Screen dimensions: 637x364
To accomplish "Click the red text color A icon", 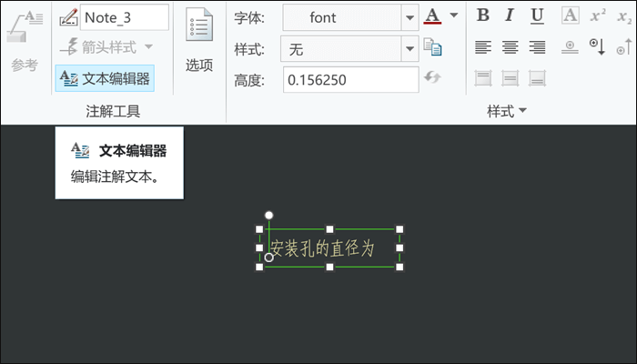I will point(432,16).
